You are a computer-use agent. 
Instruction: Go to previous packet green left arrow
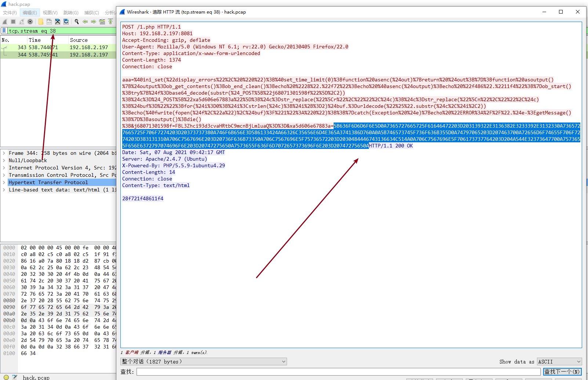(x=85, y=22)
